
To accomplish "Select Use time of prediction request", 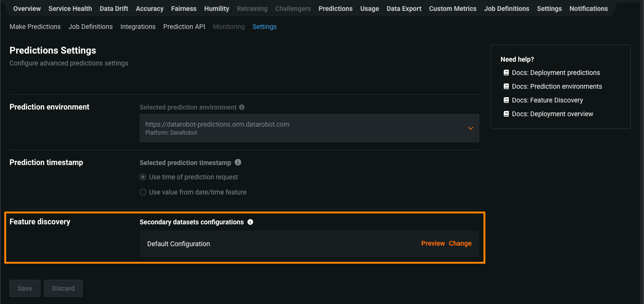I will click(143, 177).
